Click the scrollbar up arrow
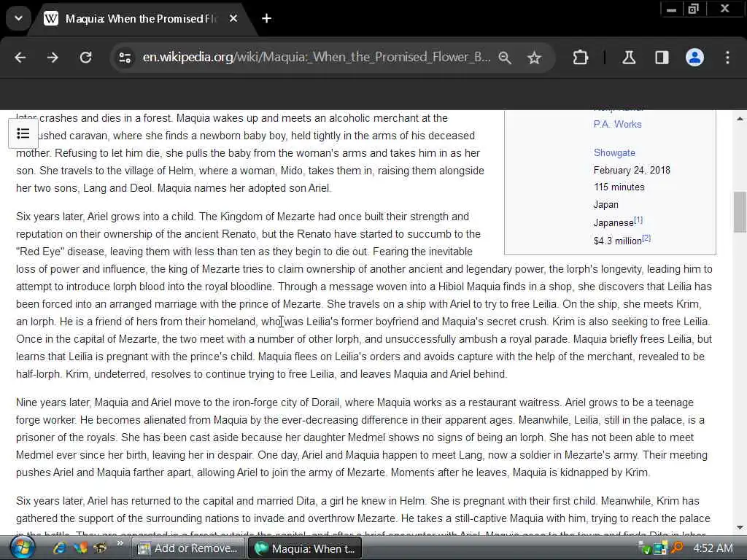 [740, 119]
